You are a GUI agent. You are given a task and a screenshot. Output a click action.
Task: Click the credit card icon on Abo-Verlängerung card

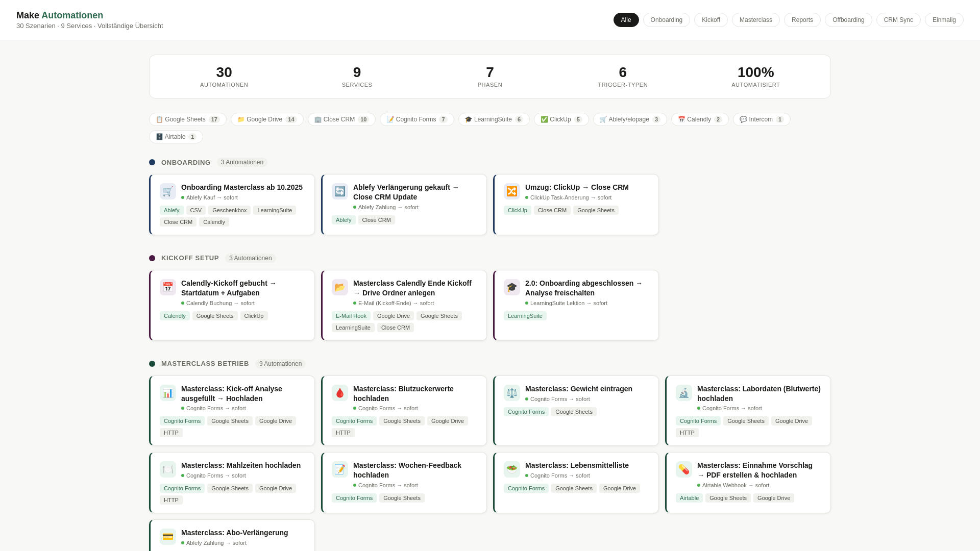pos(168,537)
